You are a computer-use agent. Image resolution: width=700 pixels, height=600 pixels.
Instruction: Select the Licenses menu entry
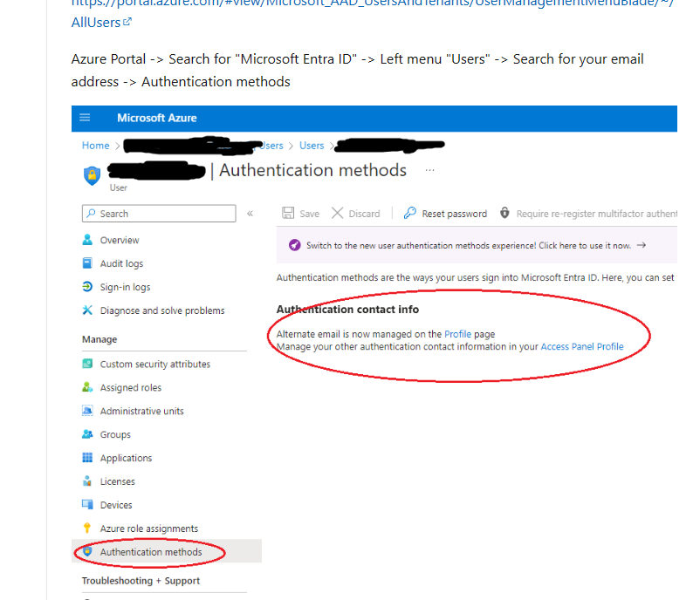point(120,481)
